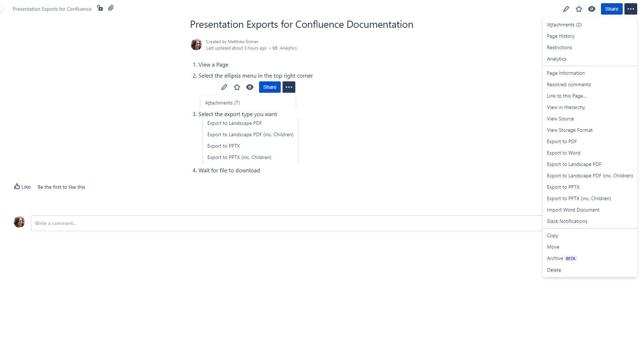The width and height of the screenshot is (644, 339).
Task: Click the 'View a Page' step text
Action: [x=213, y=65]
